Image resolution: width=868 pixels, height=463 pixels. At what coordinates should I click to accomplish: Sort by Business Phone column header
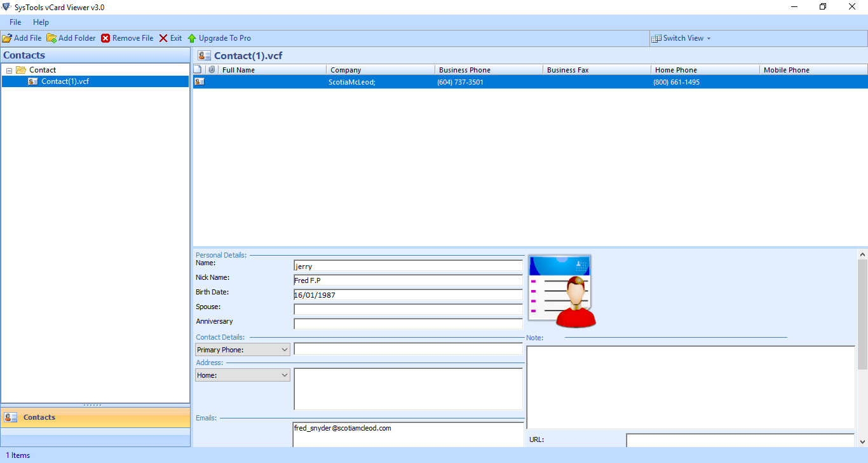[x=489, y=70]
